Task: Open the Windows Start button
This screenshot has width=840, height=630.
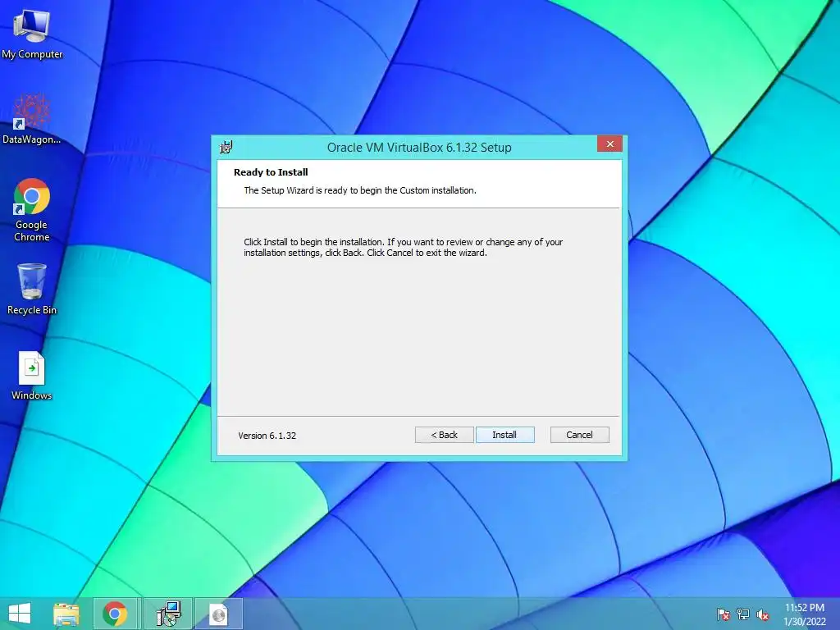Action: click(x=20, y=614)
